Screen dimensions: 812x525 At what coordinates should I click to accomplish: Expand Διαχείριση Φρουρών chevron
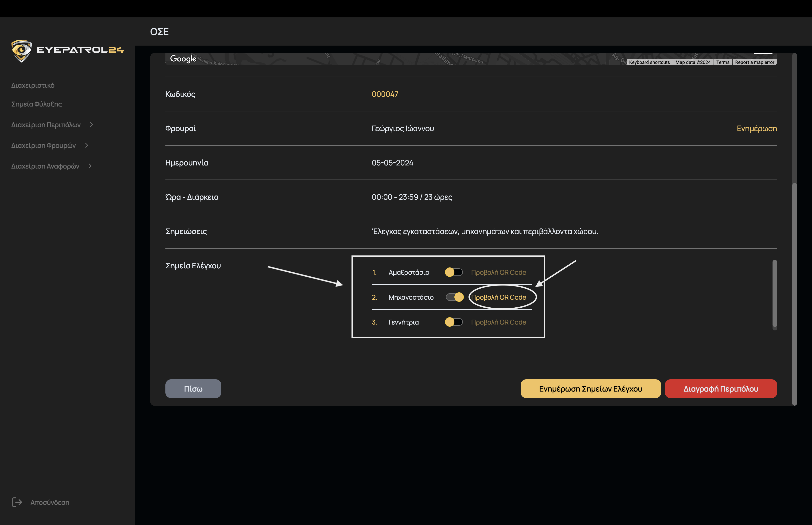[86, 145]
